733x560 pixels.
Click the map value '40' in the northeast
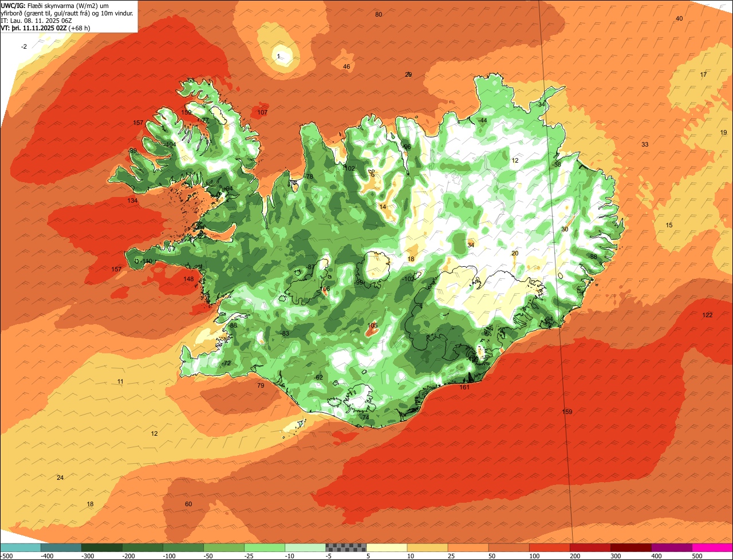(x=679, y=18)
